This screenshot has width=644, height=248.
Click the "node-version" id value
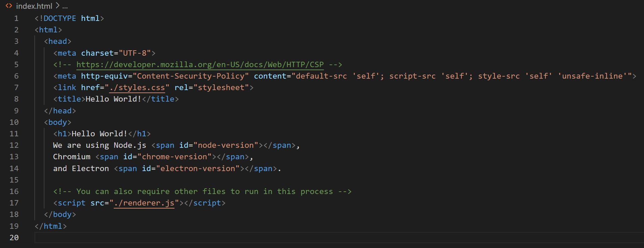coord(226,145)
